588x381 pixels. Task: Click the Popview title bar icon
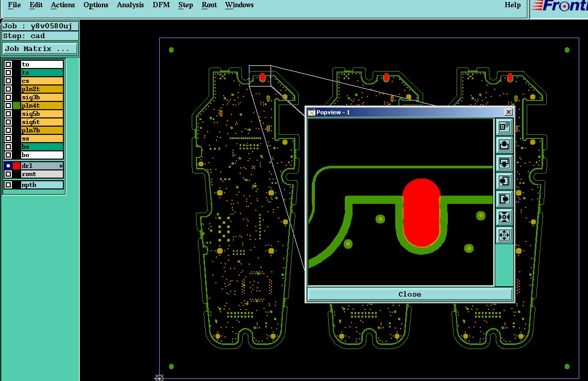[311, 112]
